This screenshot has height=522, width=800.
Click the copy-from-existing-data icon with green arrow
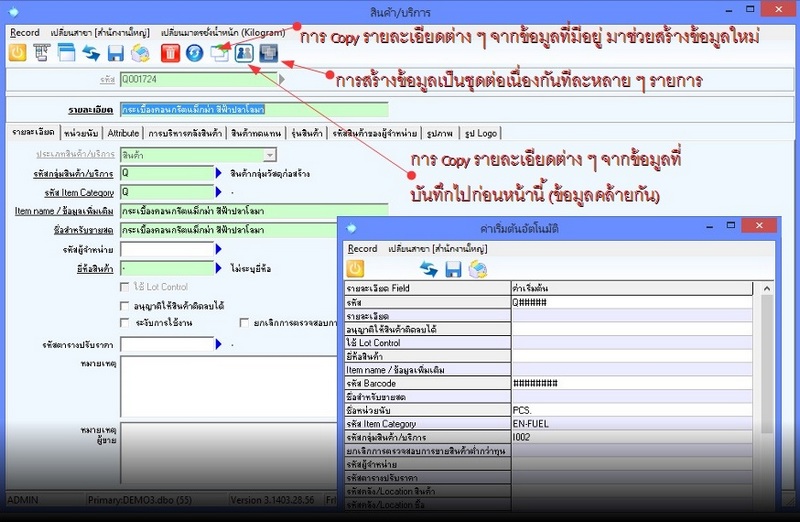click(220, 53)
